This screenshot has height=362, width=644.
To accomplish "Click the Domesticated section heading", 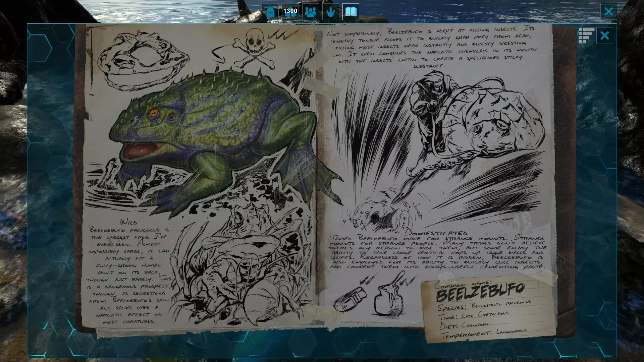I will 436,233.
